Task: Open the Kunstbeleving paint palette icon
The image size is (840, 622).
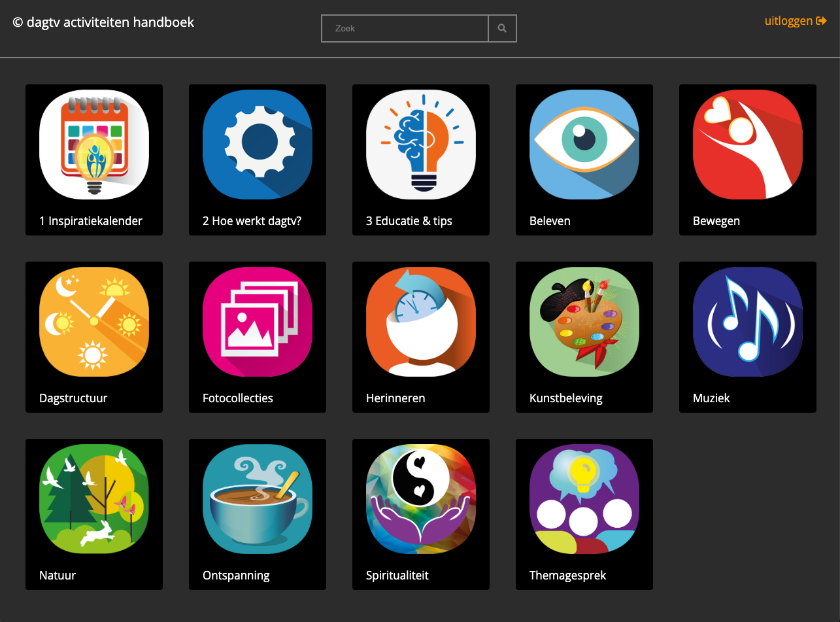Action: pyautogui.click(x=584, y=322)
